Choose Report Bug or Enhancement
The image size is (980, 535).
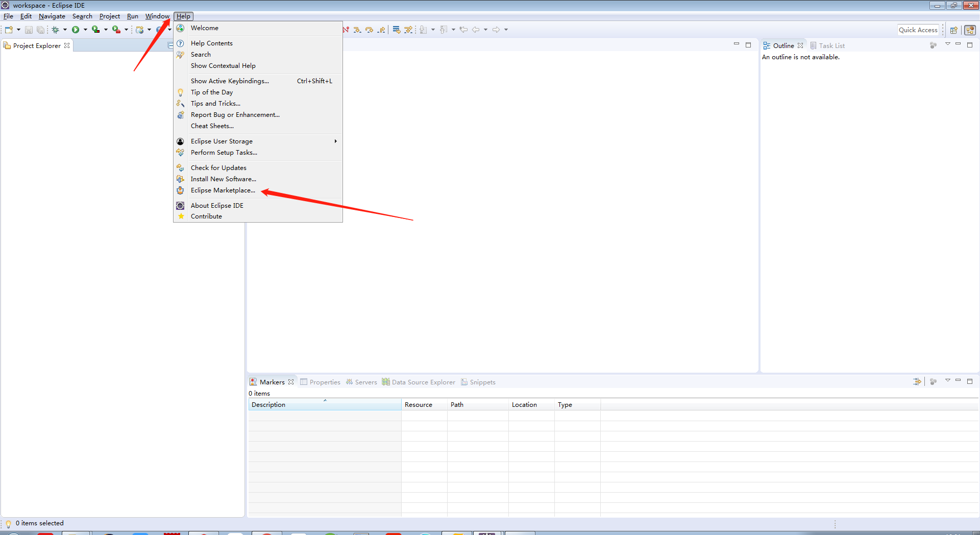(258, 115)
